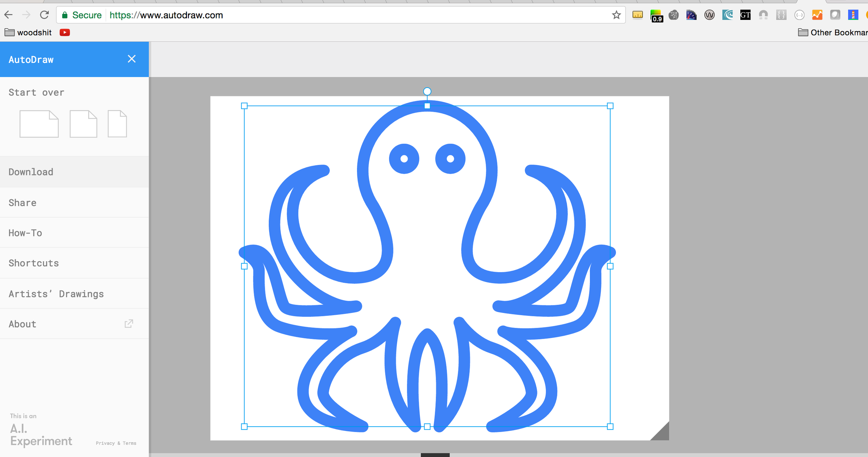The height and width of the screenshot is (457, 868).
Task: Select the landscape canvas under Start over
Action: 39,124
